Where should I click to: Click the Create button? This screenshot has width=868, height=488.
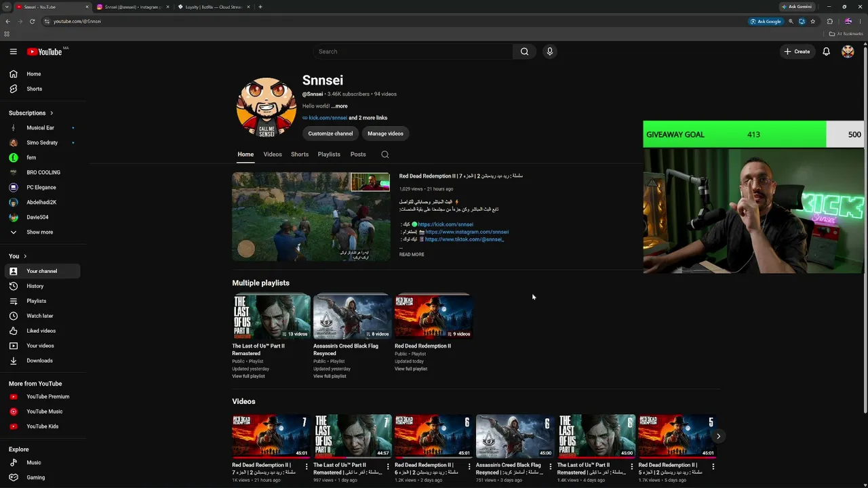point(797,52)
